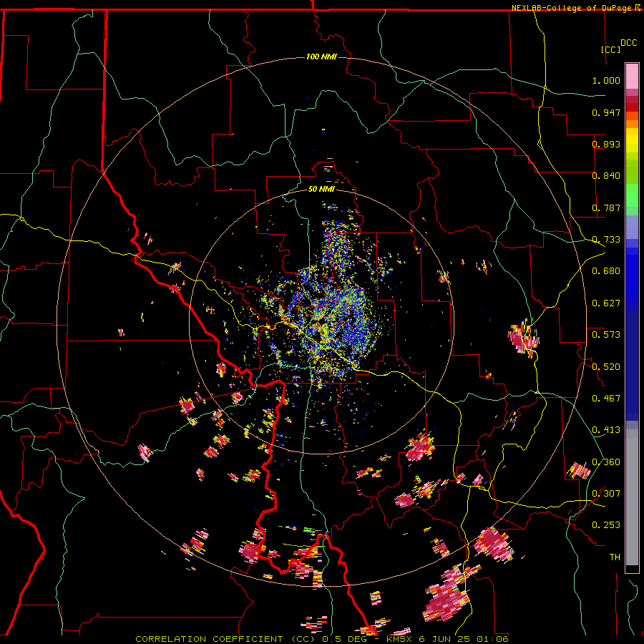
Task: Click the 0.467 scale value
Action: 606,399
